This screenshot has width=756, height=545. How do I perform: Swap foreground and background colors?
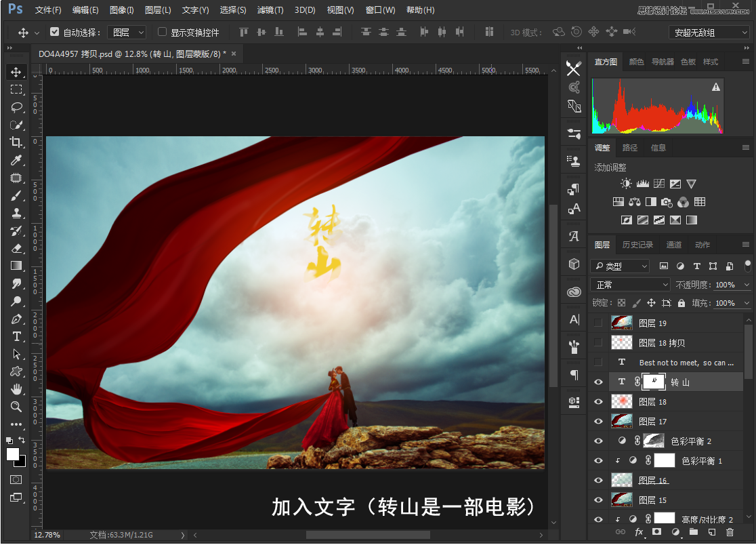[22, 439]
